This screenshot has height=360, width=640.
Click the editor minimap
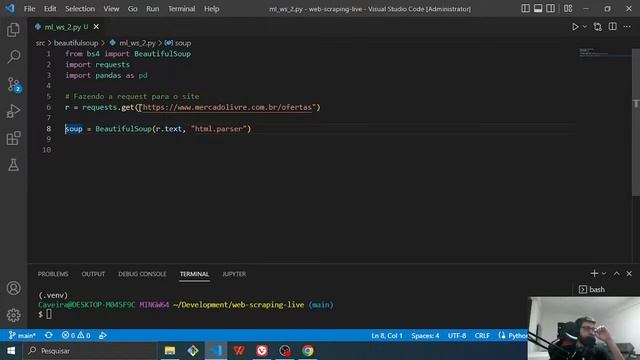[604, 52]
